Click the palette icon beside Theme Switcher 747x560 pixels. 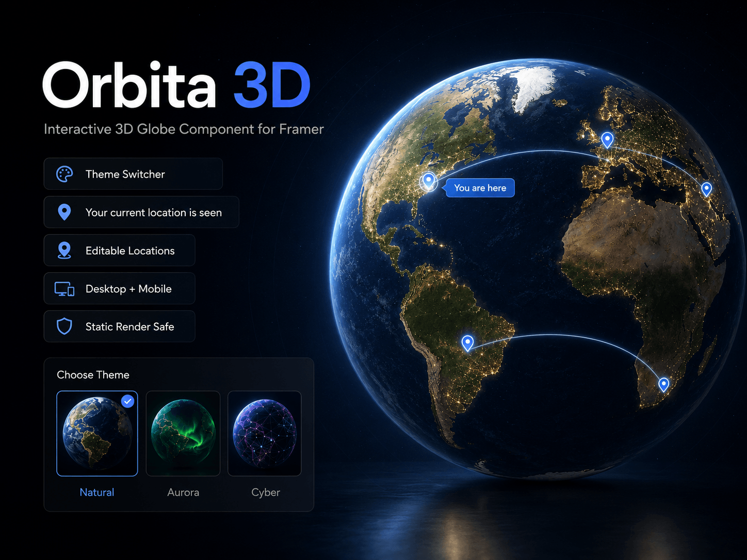[x=64, y=174]
